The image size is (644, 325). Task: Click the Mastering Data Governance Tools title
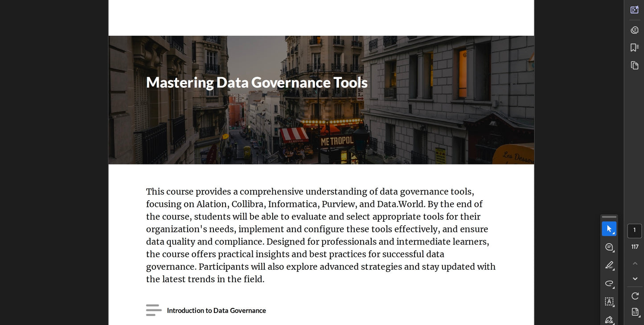click(257, 82)
